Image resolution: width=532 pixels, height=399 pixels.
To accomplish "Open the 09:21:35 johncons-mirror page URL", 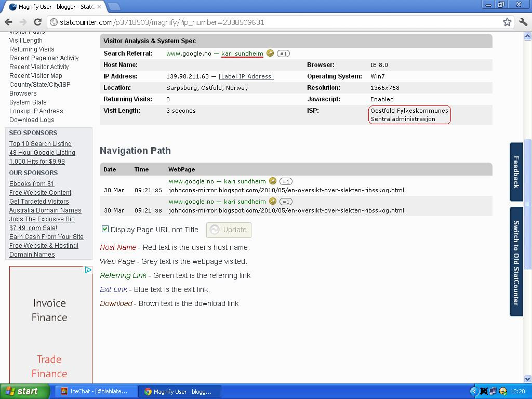I will point(286,190).
